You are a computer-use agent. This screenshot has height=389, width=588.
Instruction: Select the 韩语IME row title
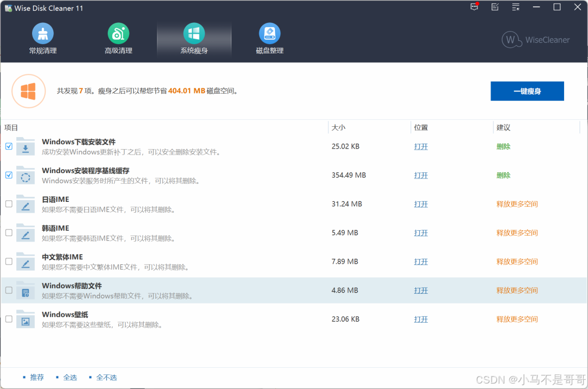click(56, 228)
